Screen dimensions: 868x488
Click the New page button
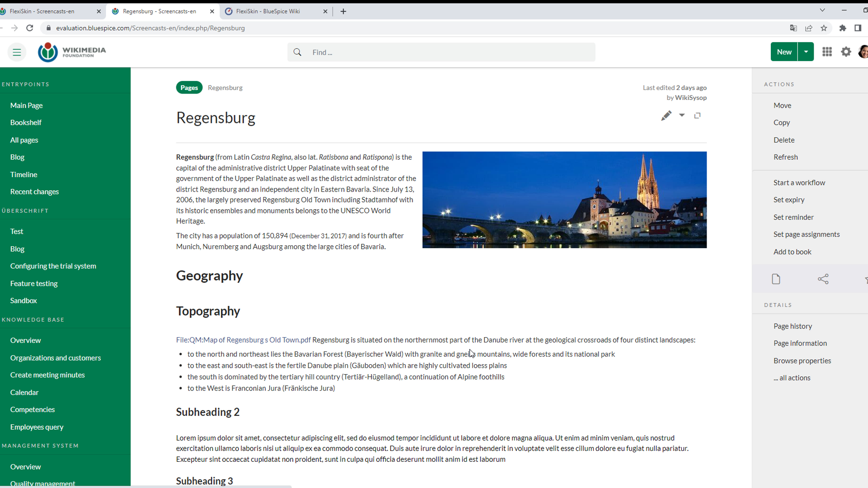click(x=784, y=52)
